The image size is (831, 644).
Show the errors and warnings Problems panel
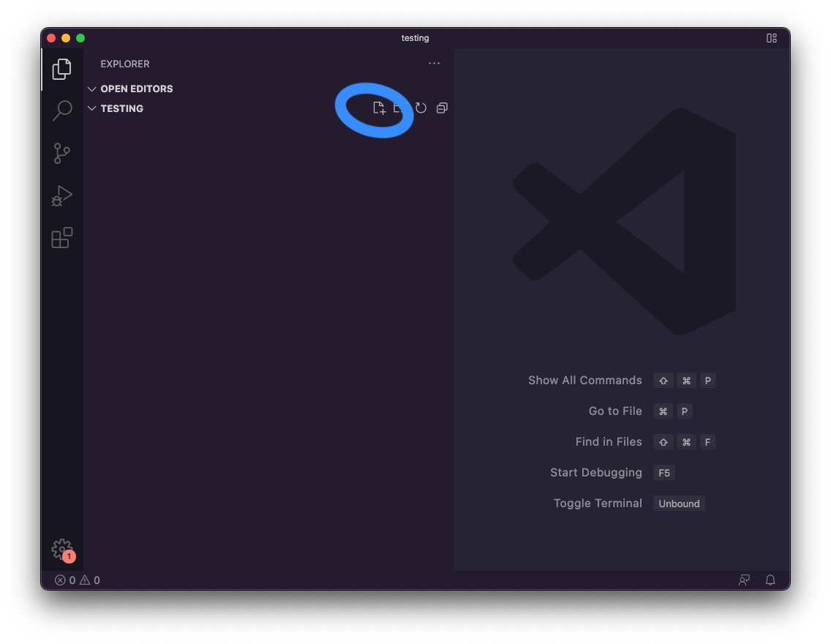pyautogui.click(x=78, y=580)
